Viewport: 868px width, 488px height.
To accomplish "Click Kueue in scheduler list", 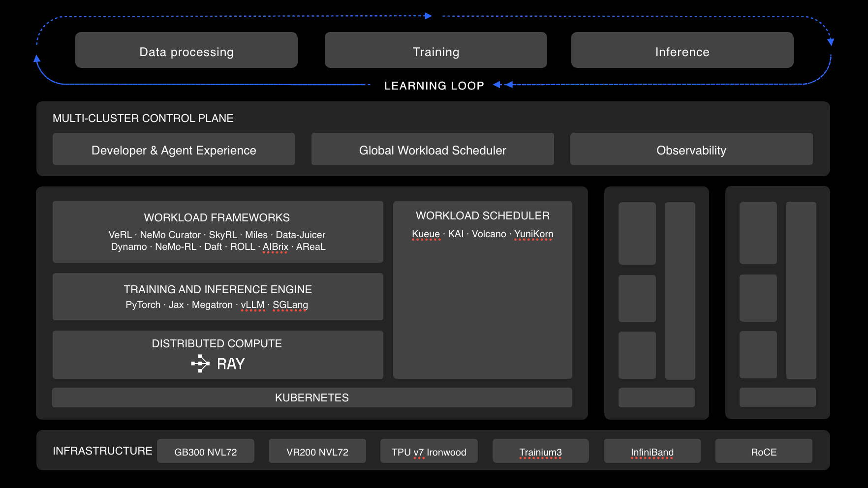I will coord(426,234).
